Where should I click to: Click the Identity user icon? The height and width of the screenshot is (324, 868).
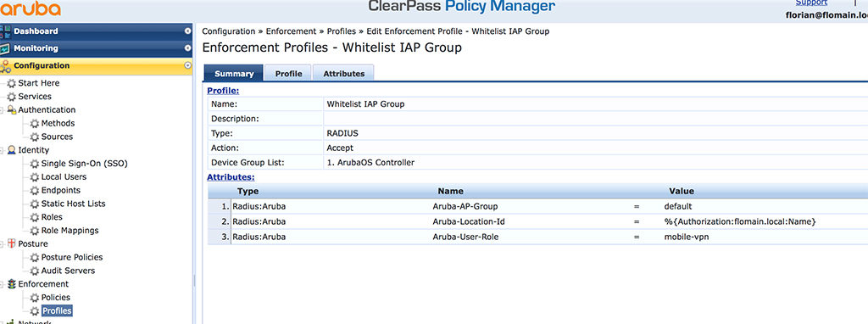(x=12, y=150)
